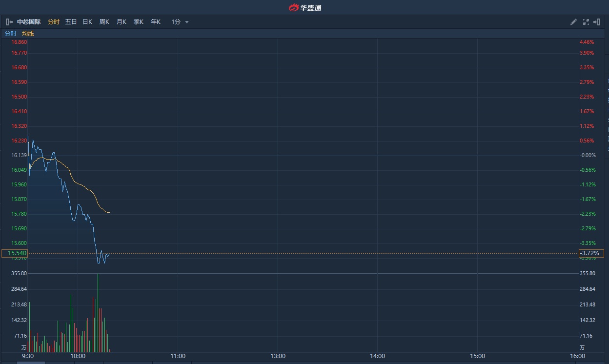Viewport: 609px width, 364px height.
Task: Click the right 213.48 volume axis label
Action: pyautogui.click(x=587, y=304)
